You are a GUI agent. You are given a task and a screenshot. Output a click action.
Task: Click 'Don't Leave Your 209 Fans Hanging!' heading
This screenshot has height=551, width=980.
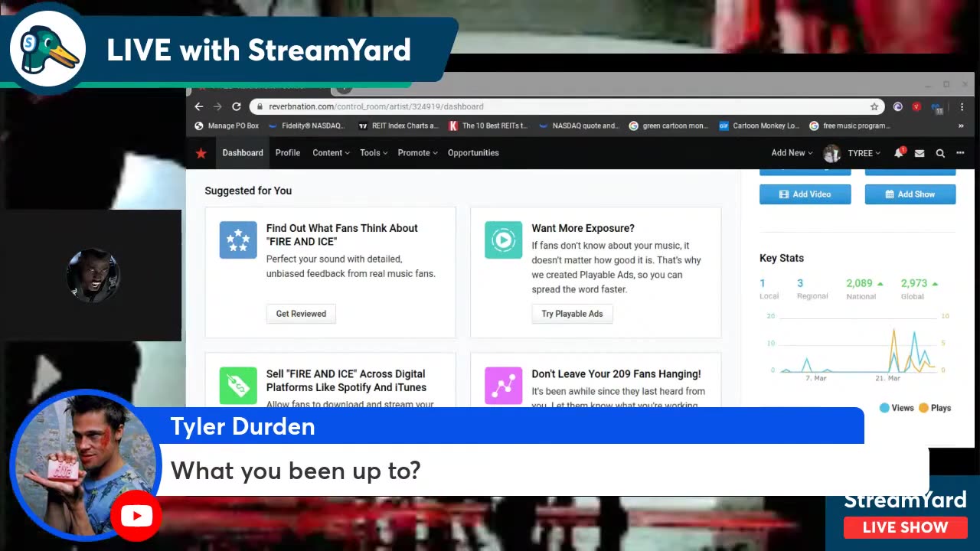(x=616, y=373)
